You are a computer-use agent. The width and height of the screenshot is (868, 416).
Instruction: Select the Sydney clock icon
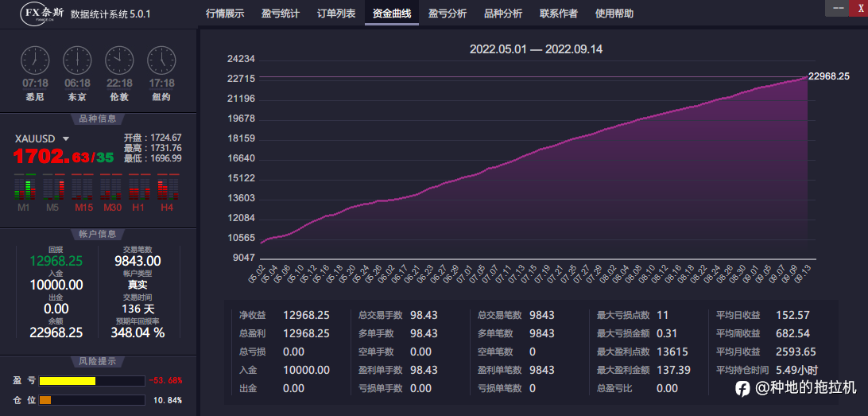[x=35, y=60]
